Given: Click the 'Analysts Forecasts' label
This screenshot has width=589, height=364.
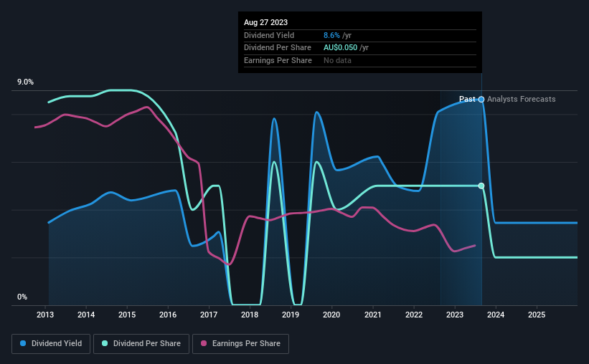Looking at the screenshot, I should point(522,99).
